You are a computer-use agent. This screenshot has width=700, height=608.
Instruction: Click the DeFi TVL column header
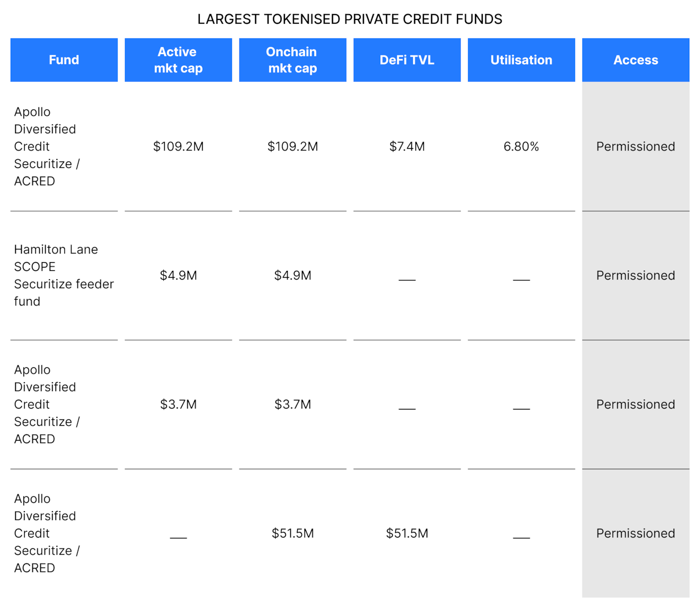click(407, 60)
